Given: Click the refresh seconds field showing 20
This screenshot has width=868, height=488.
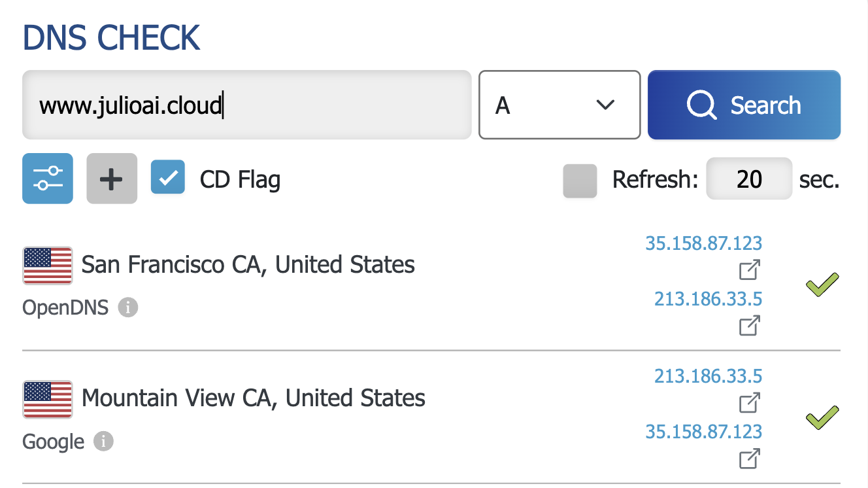Looking at the screenshot, I should pos(749,179).
